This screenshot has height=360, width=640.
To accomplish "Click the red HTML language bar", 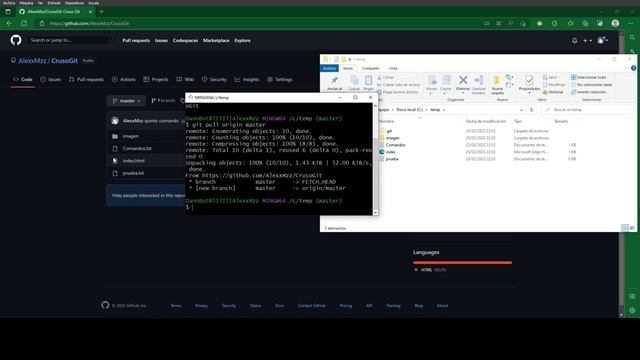I will pos(462,262).
